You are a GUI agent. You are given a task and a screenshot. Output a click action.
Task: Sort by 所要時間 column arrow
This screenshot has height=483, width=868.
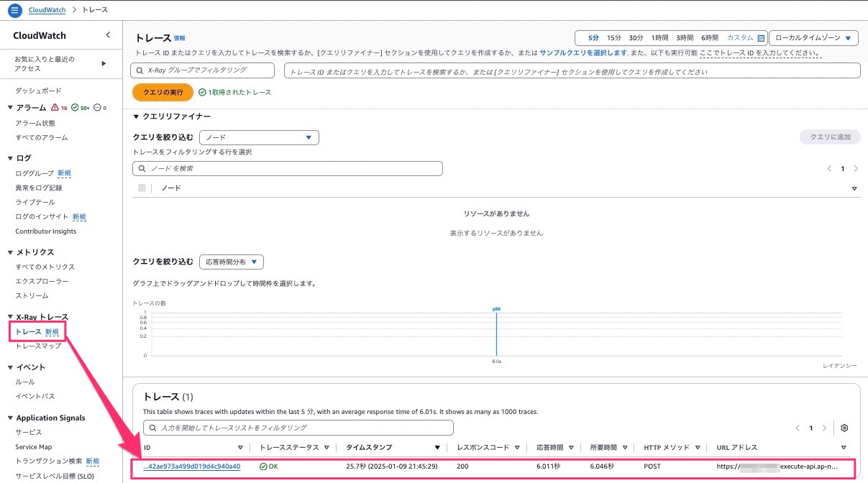pos(624,448)
